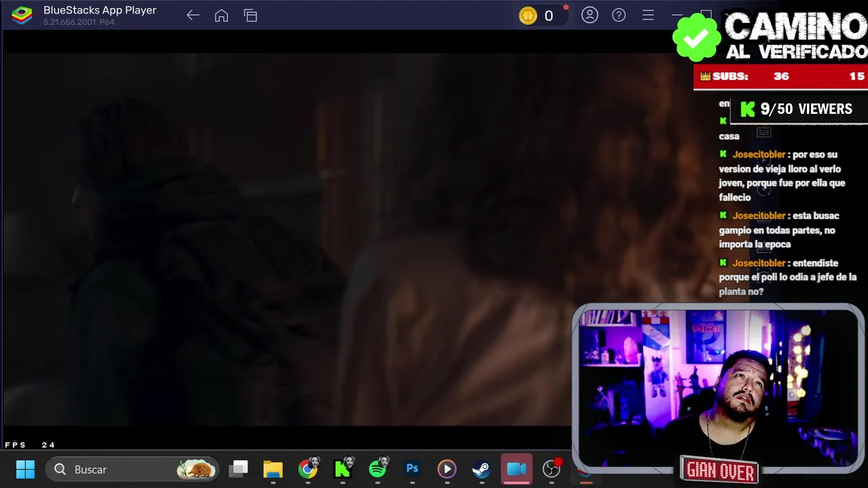This screenshot has width=868, height=488.
Task: Open the media player taskbar icon
Action: pyautogui.click(x=446, y=469)
